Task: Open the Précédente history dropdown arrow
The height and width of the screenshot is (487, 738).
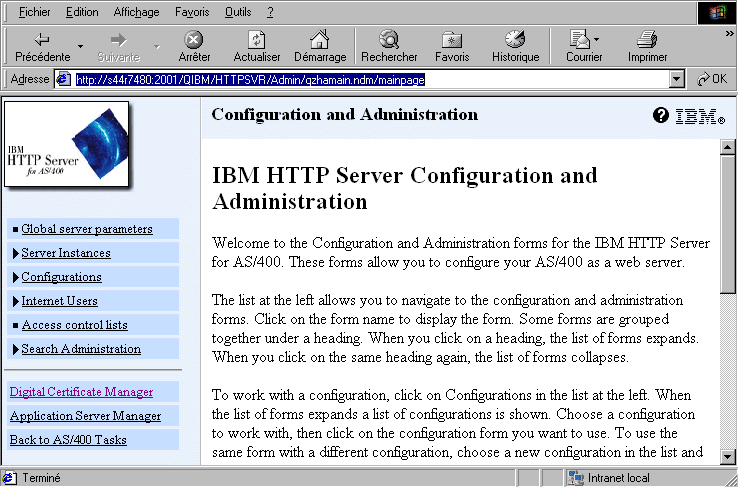Action: 80,46
